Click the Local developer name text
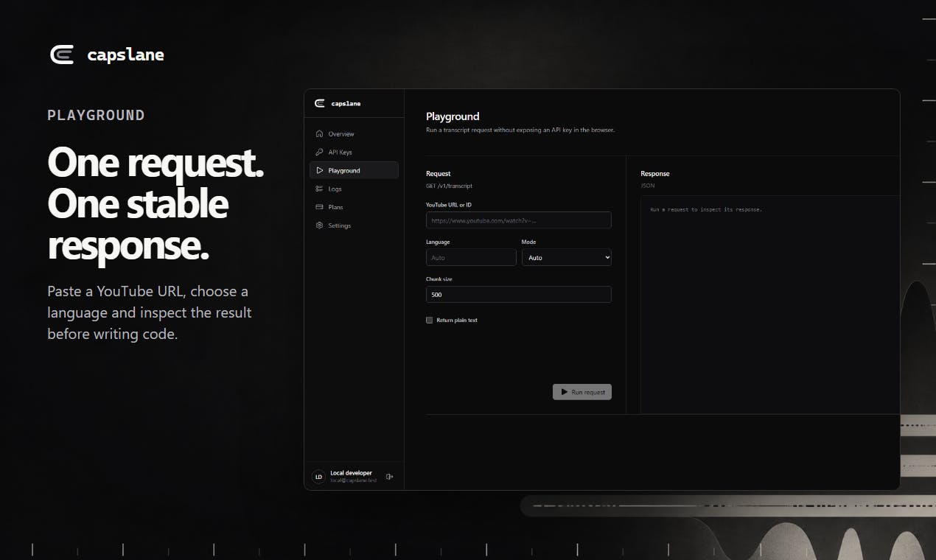Screen dimensions: 936x560 [352, 473]
